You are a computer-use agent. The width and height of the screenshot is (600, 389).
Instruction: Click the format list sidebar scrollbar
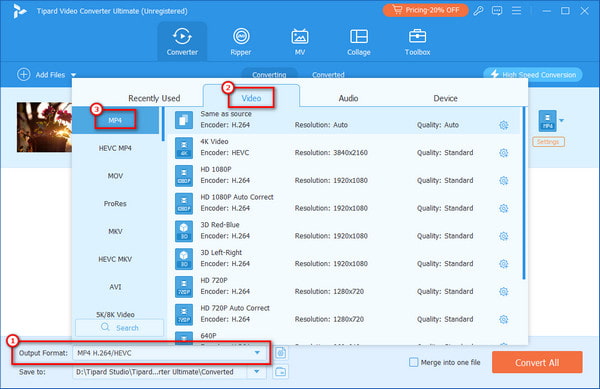coord(163,124)
